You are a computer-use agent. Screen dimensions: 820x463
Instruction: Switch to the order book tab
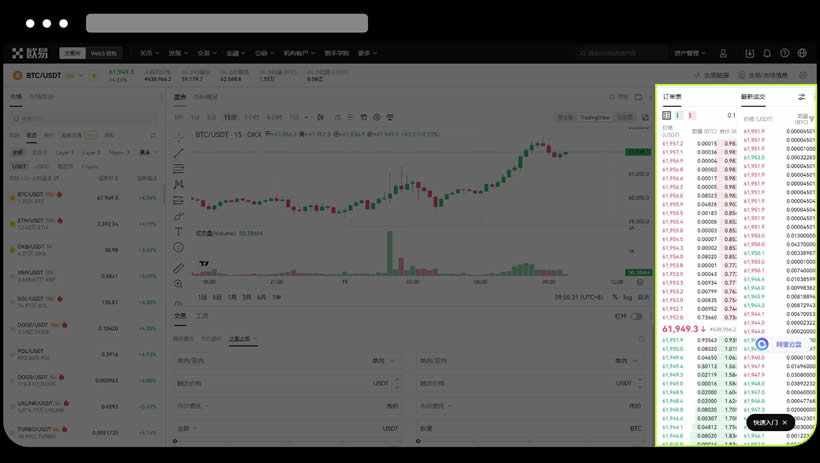(x=672, y=97)
